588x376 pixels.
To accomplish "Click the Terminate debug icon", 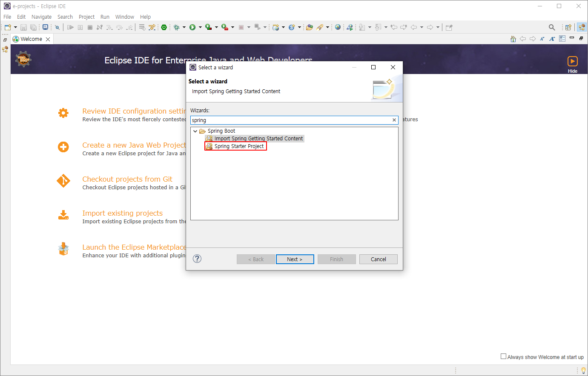I will pyautogui.click(x=90, y=27).
